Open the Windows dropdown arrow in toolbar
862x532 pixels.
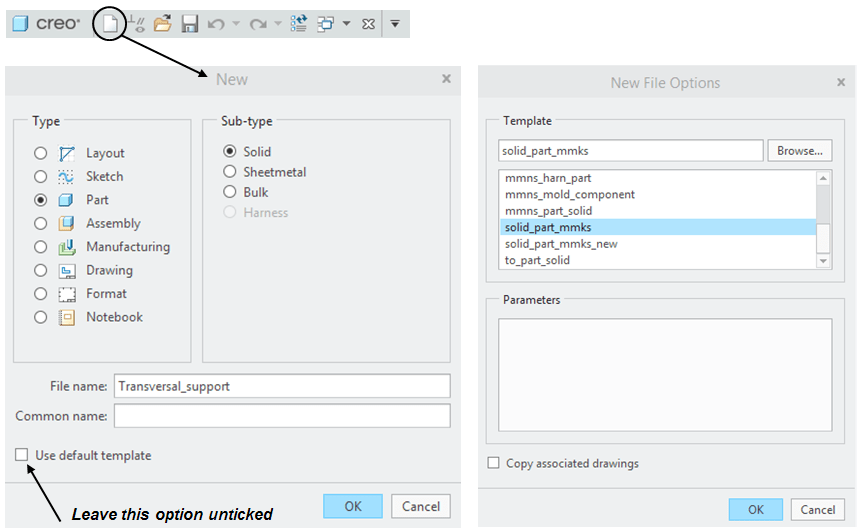[346, 23]
